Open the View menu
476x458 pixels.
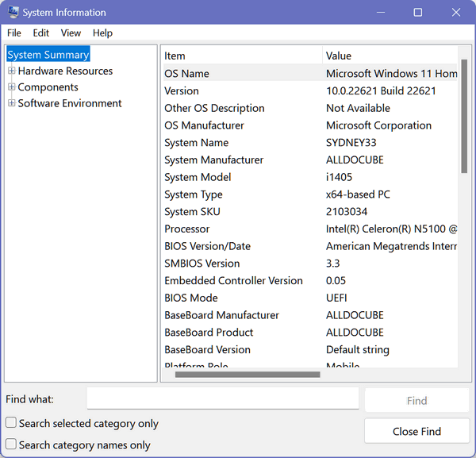click(71, 33)
